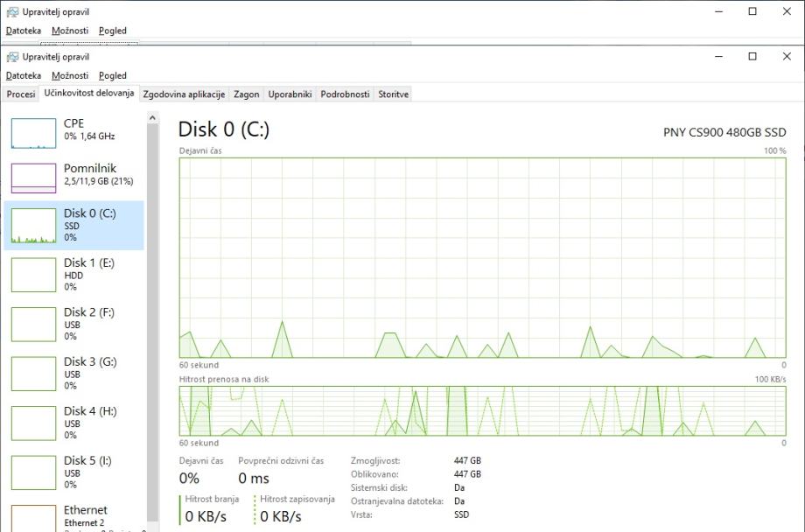Image resolution: width=805 pixels, height=532 pixels.
Task: Click the sidebar scrollbar up arrow
Action: (x=152, y=117)
